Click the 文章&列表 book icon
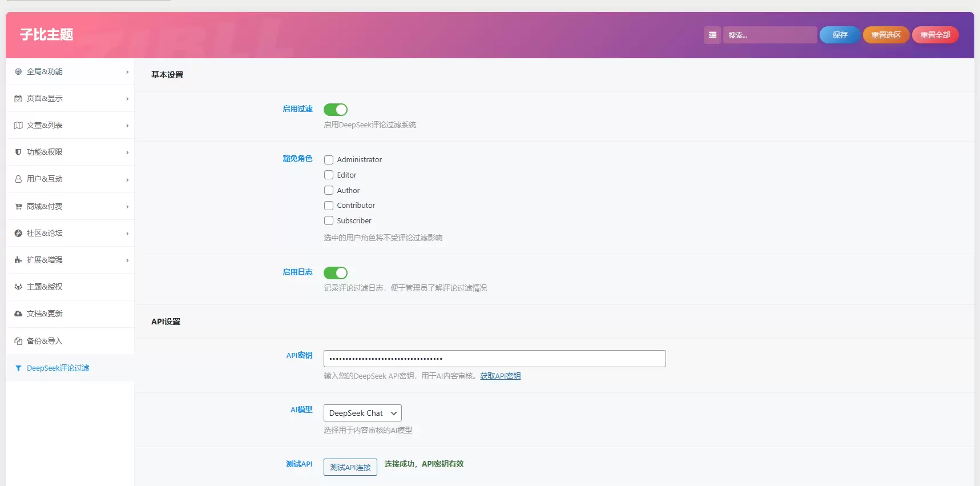 pyautogui.click(x=18, y=126)
